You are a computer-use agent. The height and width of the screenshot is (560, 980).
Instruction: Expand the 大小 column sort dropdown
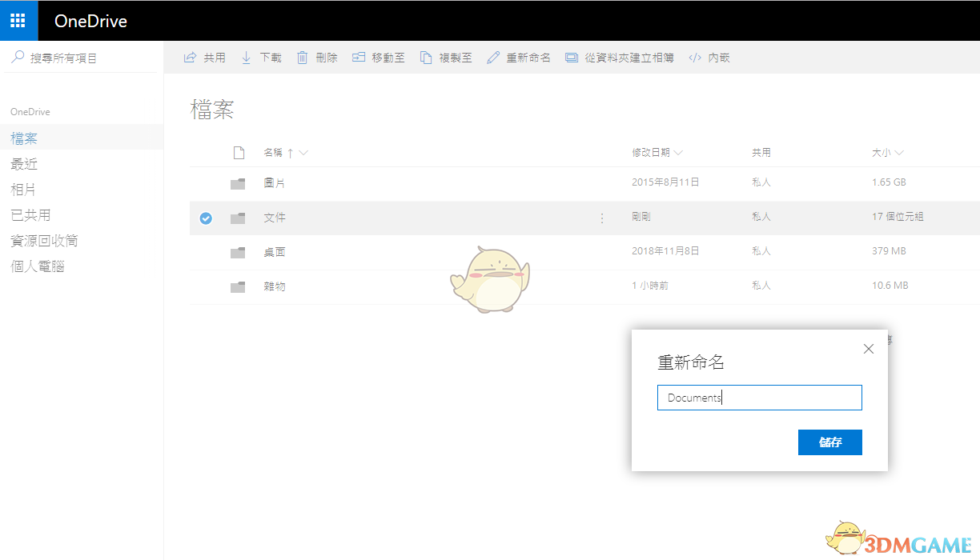(899, 153)
